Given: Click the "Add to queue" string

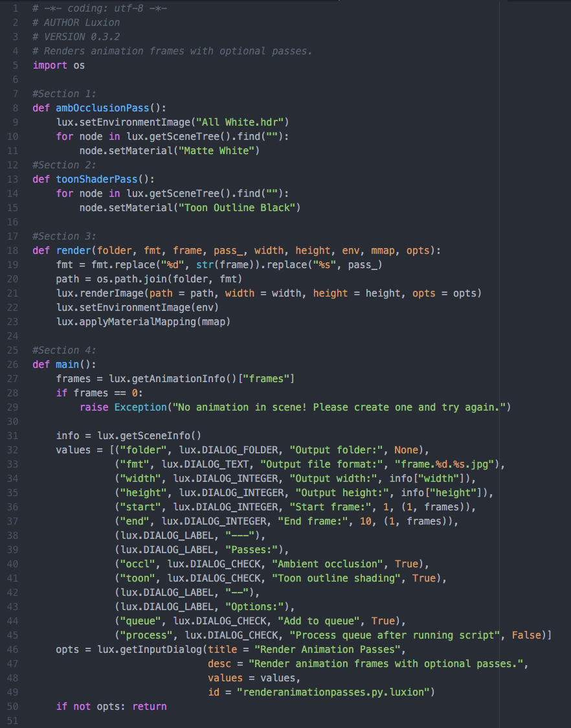Looking at the screenshot, I should click(319, 620).
